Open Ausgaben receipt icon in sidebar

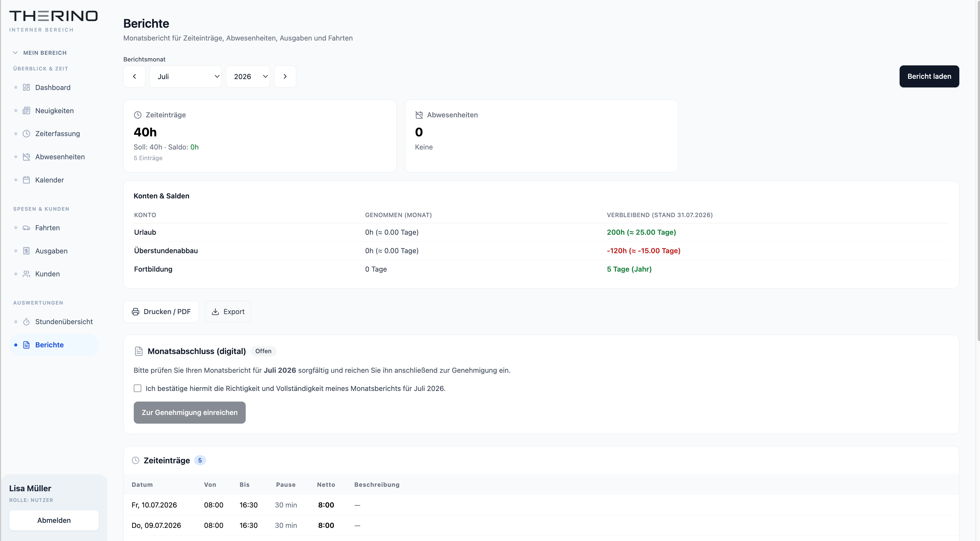(26, 251)
